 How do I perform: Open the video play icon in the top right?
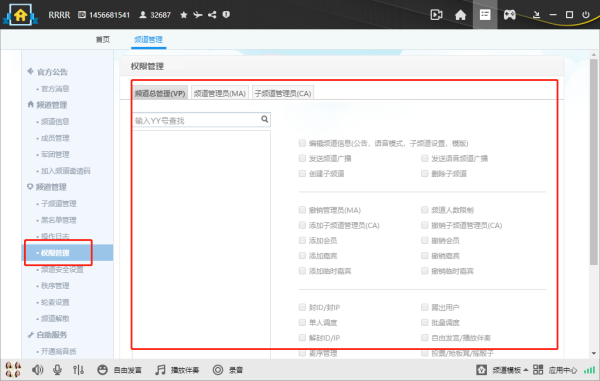point(437,15)
